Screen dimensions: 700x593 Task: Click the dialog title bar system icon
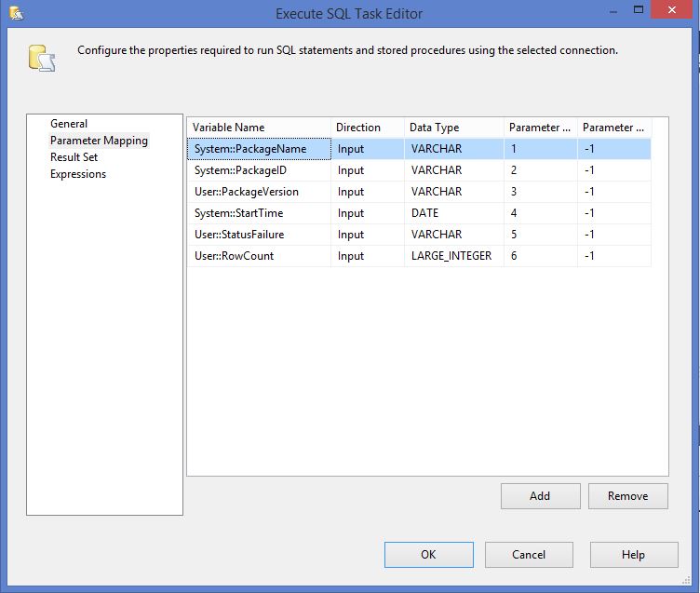(x=14, y=13)
